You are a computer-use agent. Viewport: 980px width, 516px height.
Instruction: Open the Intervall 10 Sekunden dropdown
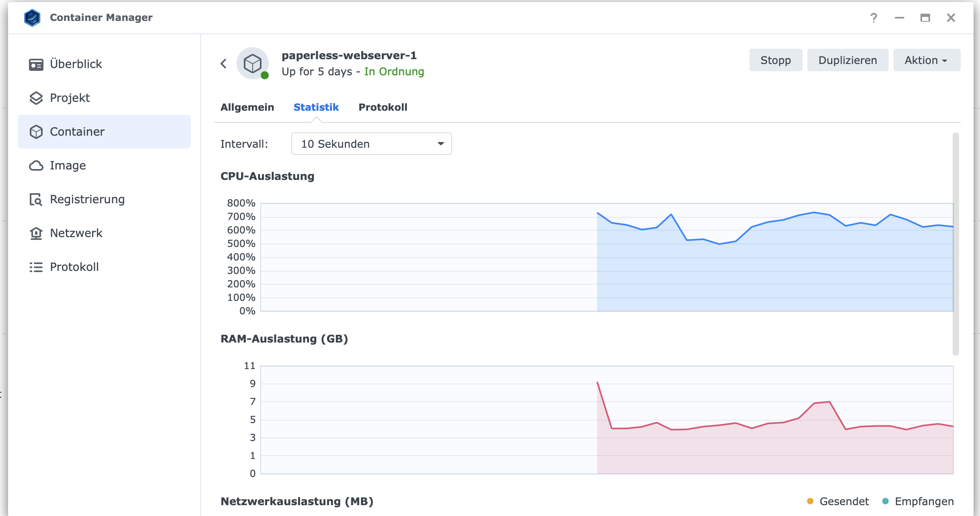371,144
